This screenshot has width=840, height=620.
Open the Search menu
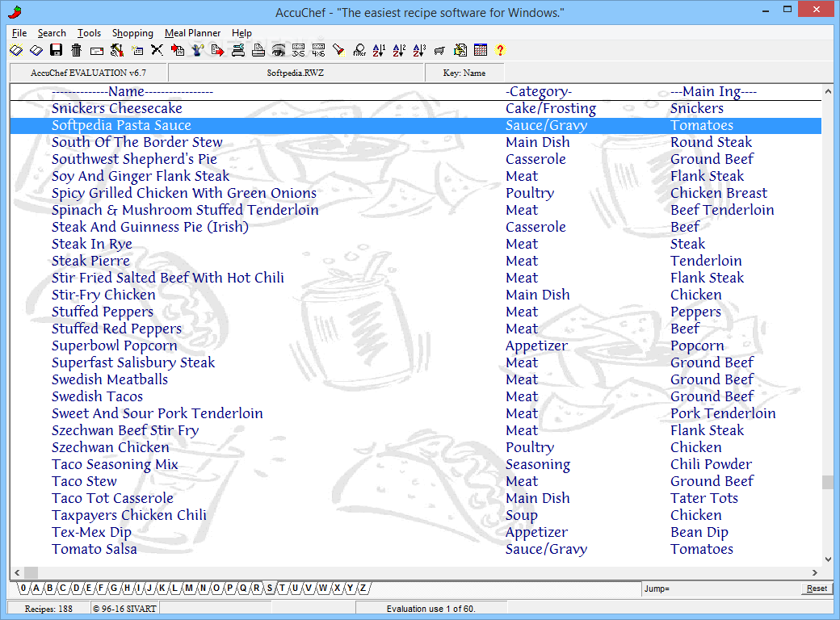(52, 33)
